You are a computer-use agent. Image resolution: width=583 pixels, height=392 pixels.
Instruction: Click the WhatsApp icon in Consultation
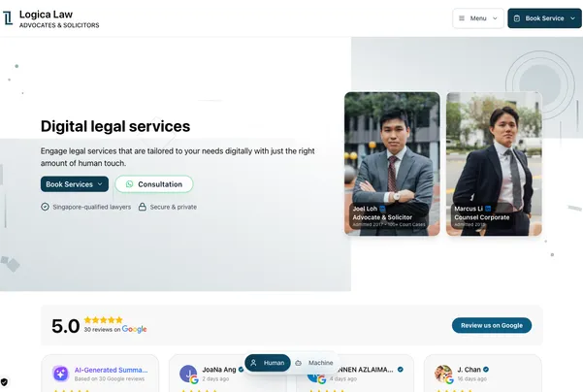(129, 184)
